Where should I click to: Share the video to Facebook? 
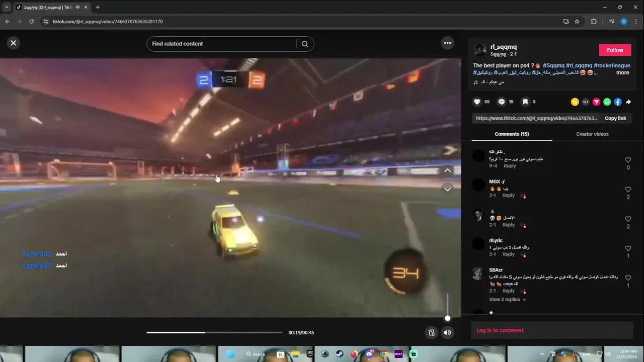click(618, 102)
